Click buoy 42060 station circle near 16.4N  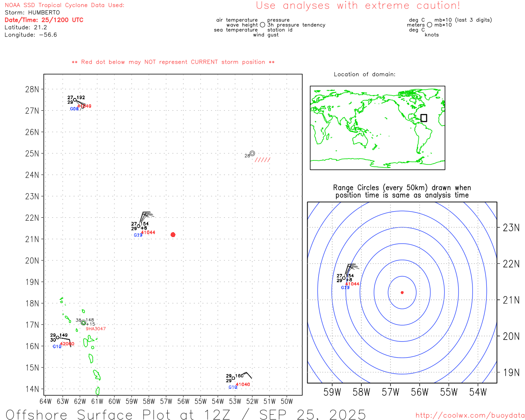pos(57,338)
